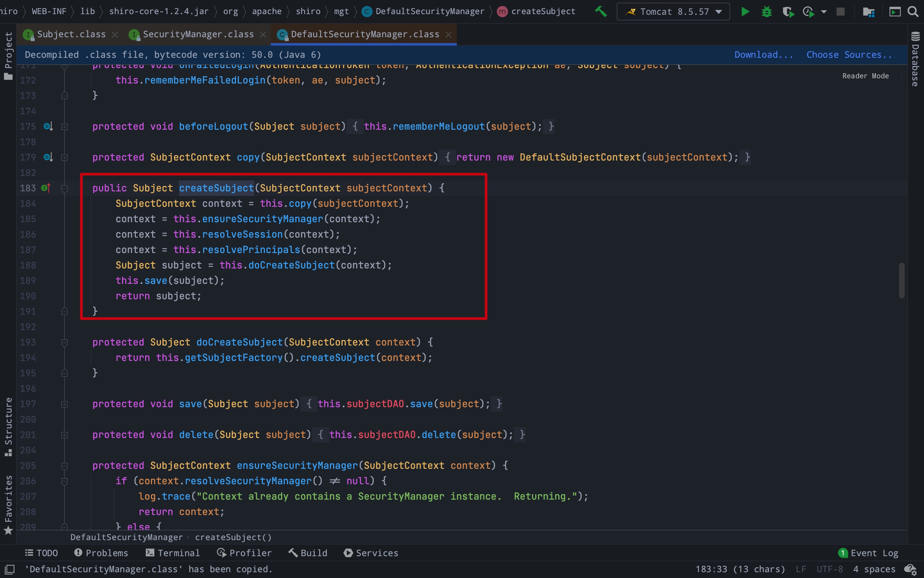924x578 pixels.
Task: Open the Terminal tool window
Action: pyautogui.click(x=173, y=553)
